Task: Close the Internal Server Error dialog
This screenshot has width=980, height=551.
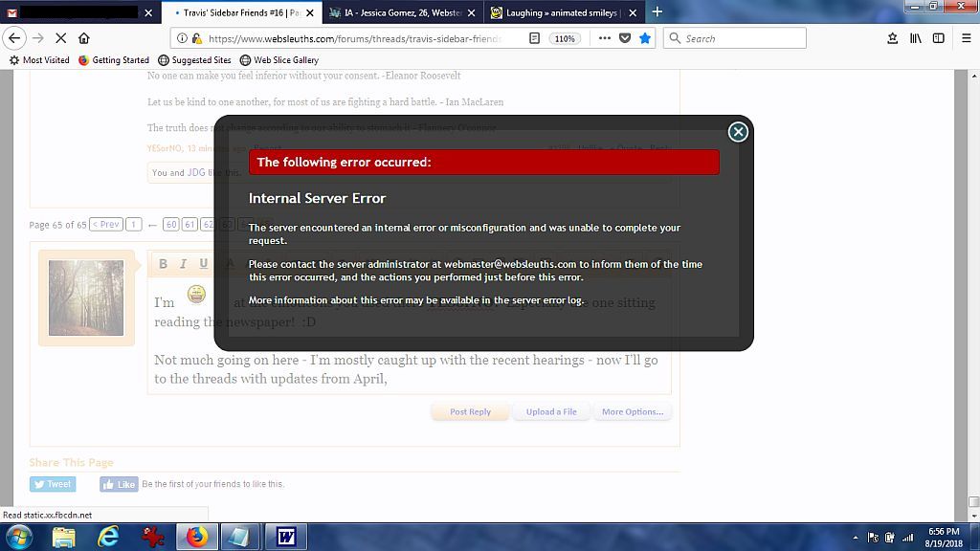Action: point(737,132)
